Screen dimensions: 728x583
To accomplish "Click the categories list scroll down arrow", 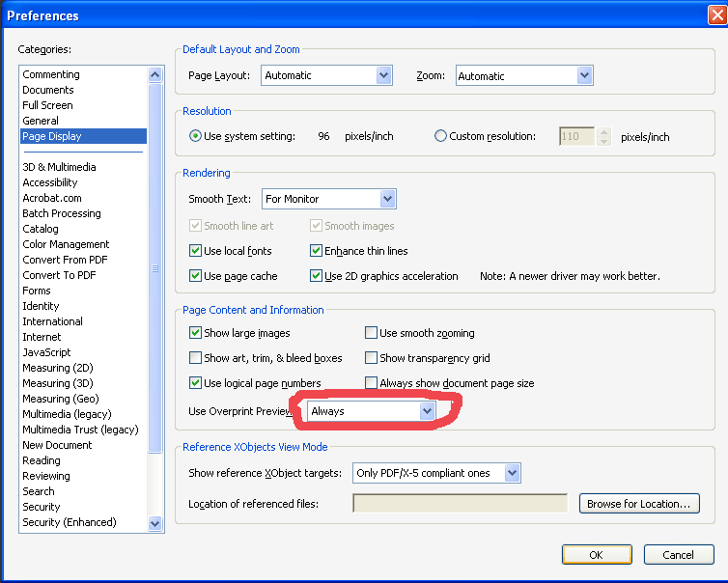I will 155,523.
